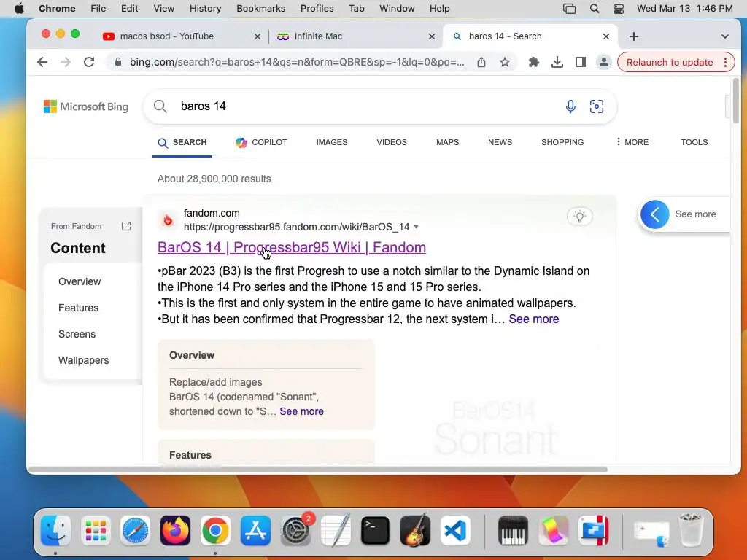Open the Profiles menu in menu bar
The height and width of the screenshot is (560, 747).
click(317, 9)
